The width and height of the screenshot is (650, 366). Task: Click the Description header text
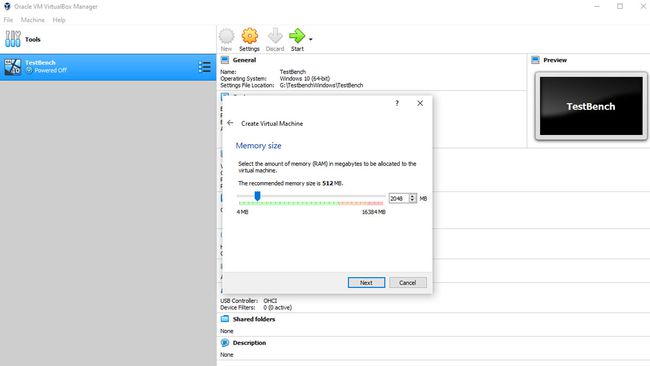[x=249, y=343]
